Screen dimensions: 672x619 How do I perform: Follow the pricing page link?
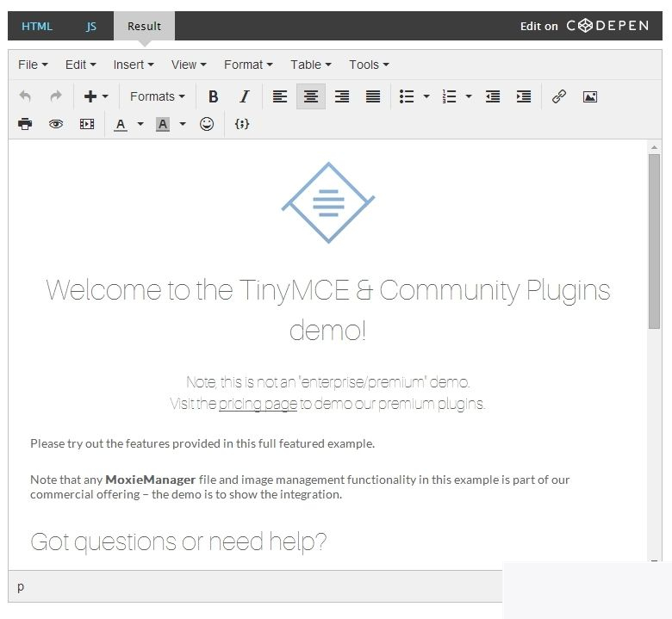coord(258,404)
